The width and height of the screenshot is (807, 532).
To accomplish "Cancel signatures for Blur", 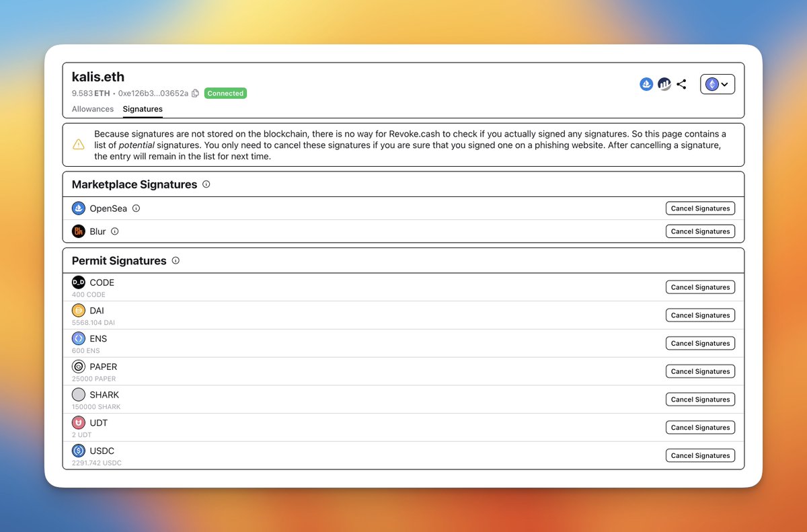I will [700, 231].
